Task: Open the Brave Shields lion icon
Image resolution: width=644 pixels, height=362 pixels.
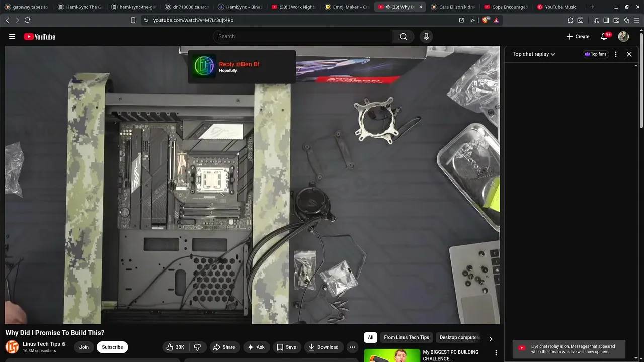Action: [x=485, y=20]
